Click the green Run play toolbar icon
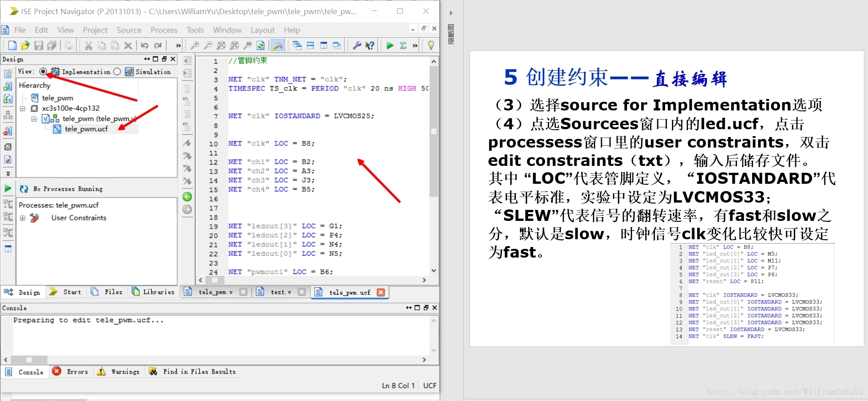This screenshot has width=868, height=401. [x=390, y=45]
